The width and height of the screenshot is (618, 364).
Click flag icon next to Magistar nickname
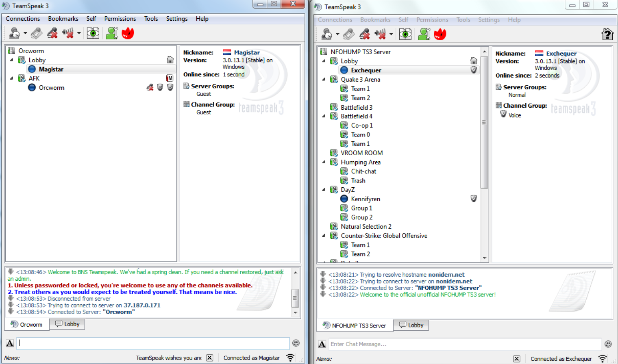click(227, 52)
